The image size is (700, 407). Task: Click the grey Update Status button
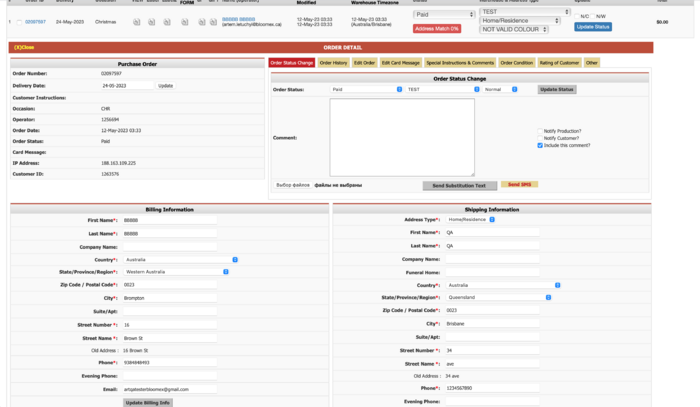coord(557,90)
